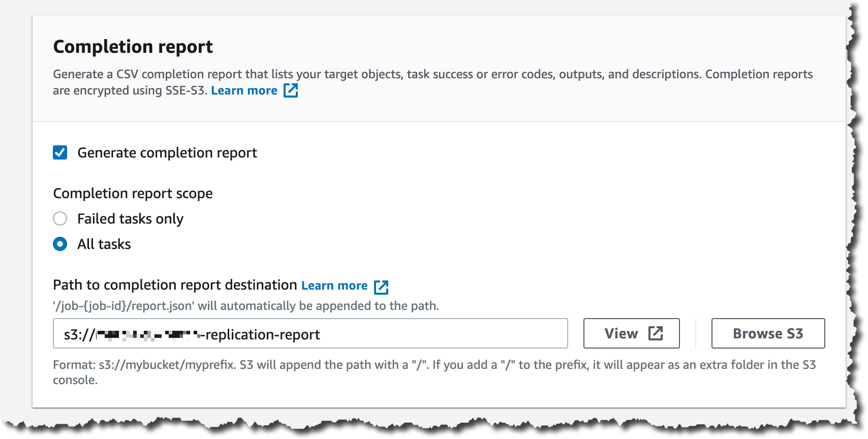Click the "Failed tasks only" label text
The width and height of the screenshot is (868, 439).
[130, 219]
